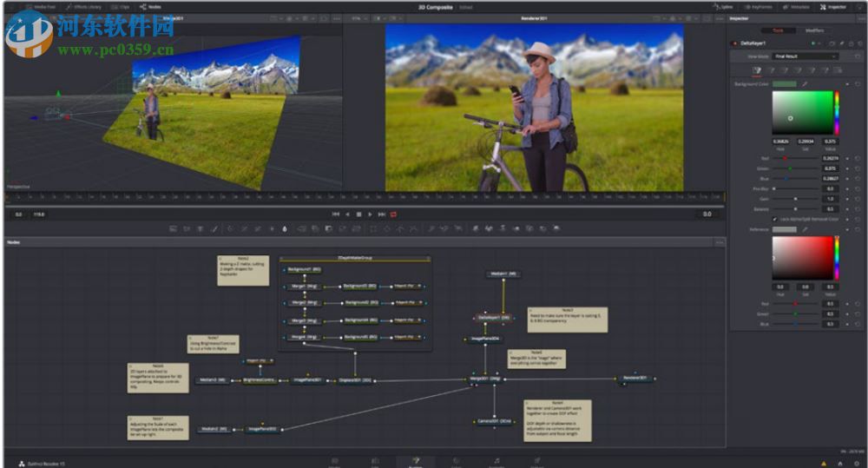Toggle loop playback
Image resolution: width=868 pixels, height=468 pixels.
pyautogui.click(x=393, y=214)
